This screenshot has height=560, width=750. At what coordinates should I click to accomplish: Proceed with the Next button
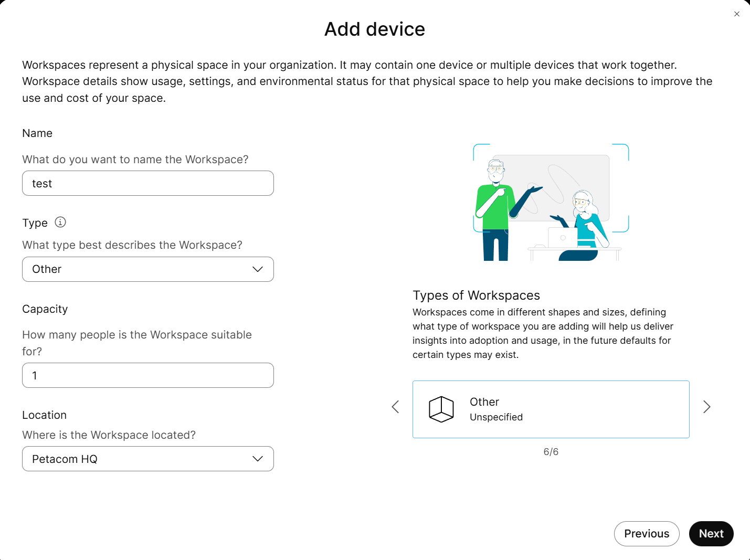tap(711, 534)
